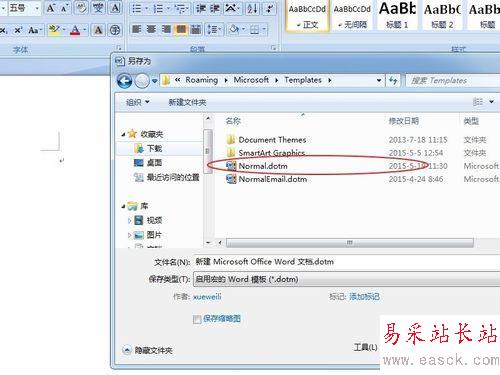Select the 正文 style

pos(307,16)
